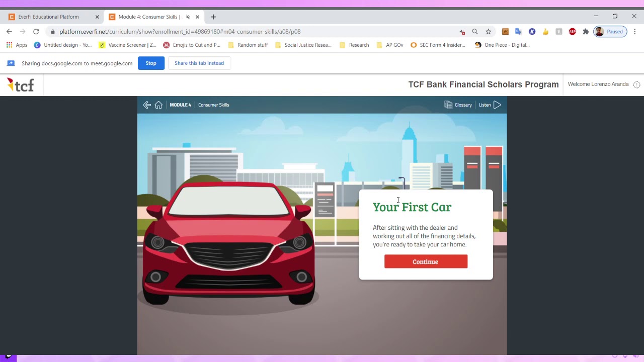Click the tcf logo
The width and height of the screenshot is (644, 362).
21,84
